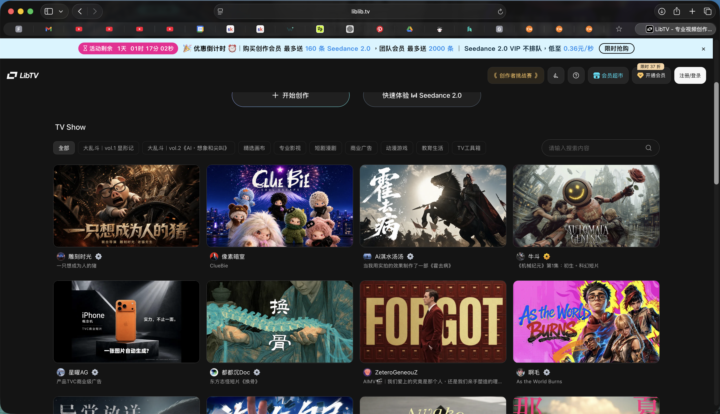The image size is (720, 414).
Task: Close the promotion banner
Action: 703,49
